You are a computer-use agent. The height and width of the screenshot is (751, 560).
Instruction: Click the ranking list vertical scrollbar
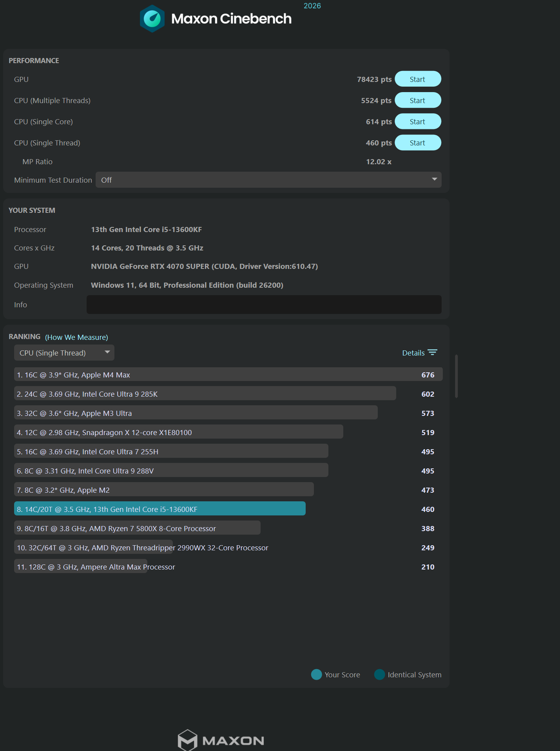click(456, 376)
